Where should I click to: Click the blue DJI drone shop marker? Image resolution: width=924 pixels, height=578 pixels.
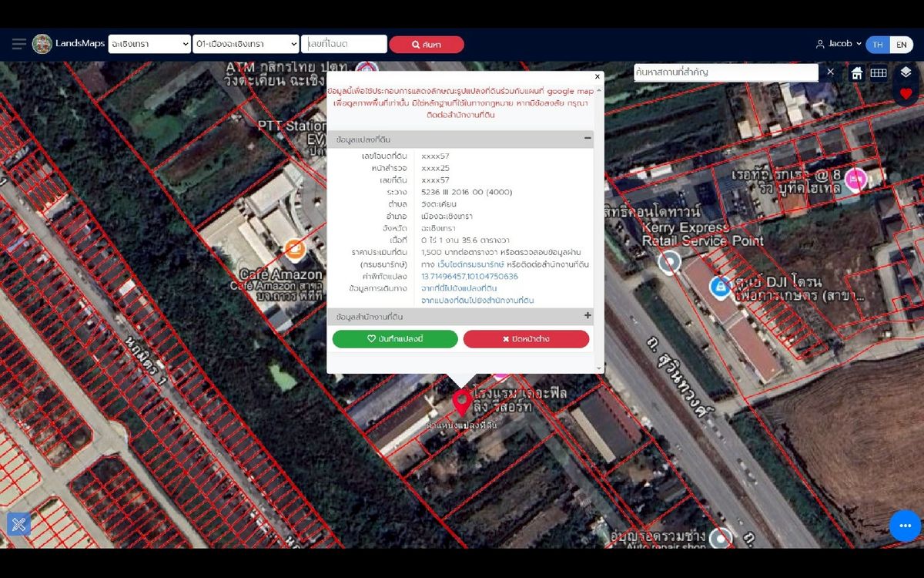[720, 287]
